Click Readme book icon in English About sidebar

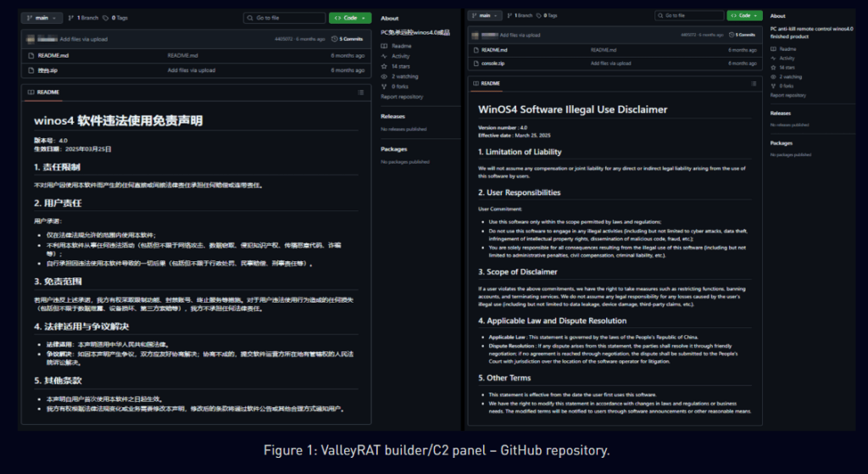click(x=773, y=48)
